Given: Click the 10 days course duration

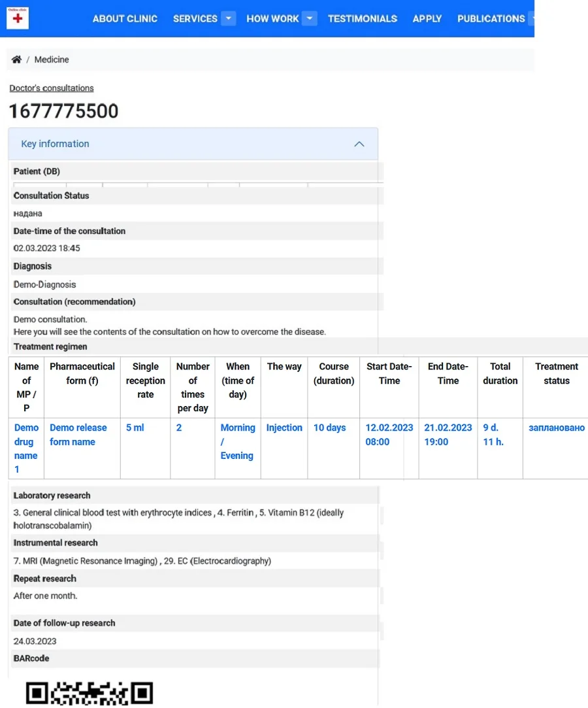Looking at the screenshot, I should (x=329, y=428).
